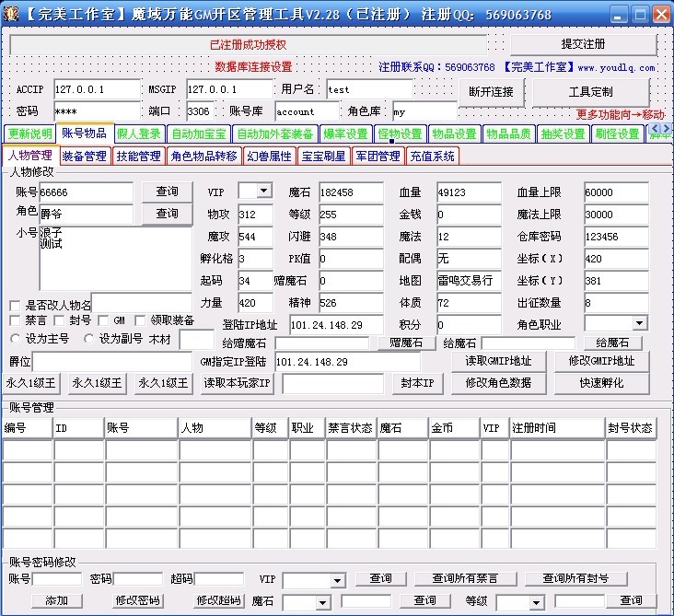The height and width of the screenshot is (616, 674).
Task: Switch to the 装备管理 tab
Action: (x=85, y=157)
